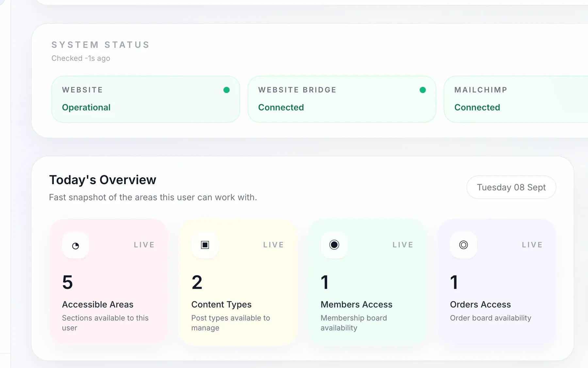Click the number 2 on Content Types
The height and width of the screenshot is (368, 588).
[197, 282]
